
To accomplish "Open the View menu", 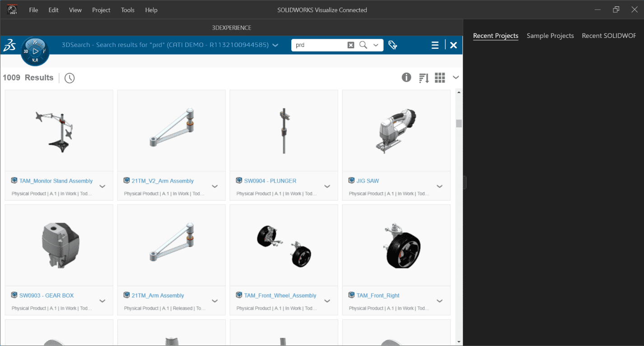I will click(x=75, y=10).
